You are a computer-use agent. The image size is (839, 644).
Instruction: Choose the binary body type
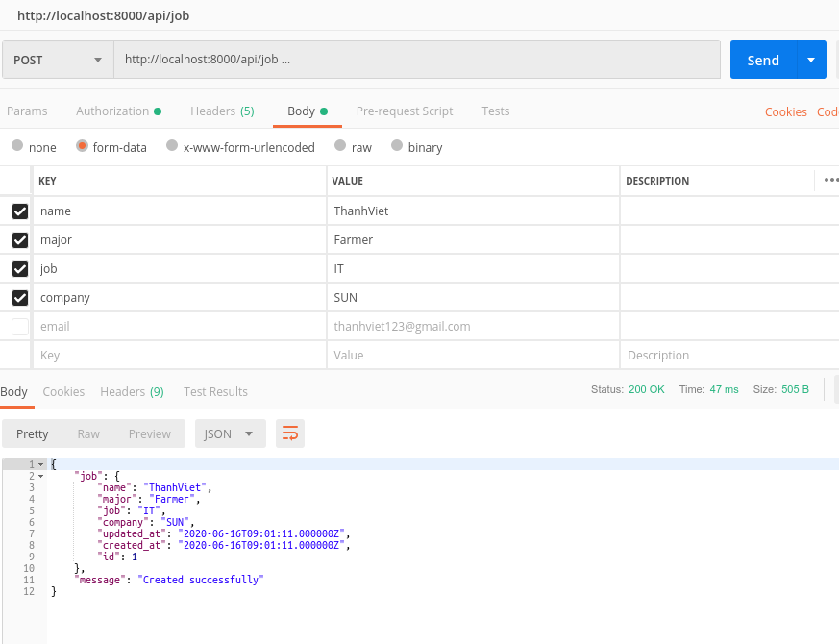tap(395, 147)
